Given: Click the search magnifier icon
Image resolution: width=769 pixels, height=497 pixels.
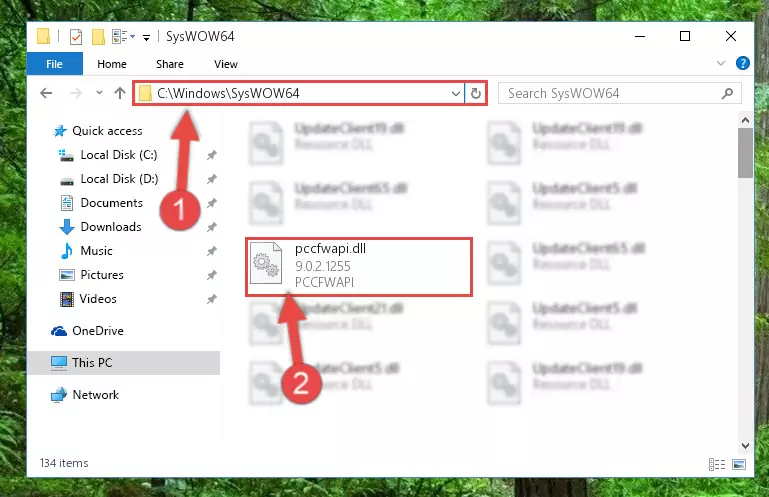Looking at the screenshot, I should pos(727,93).
